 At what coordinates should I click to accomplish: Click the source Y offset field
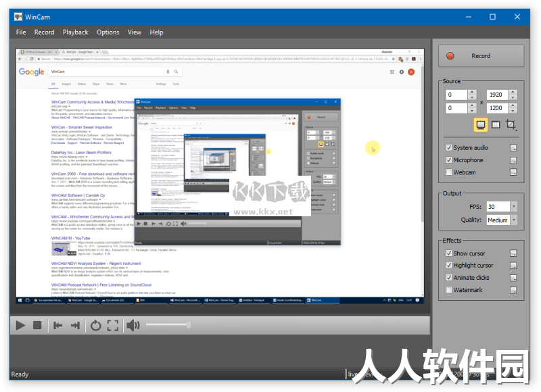[x=456, y=108]
